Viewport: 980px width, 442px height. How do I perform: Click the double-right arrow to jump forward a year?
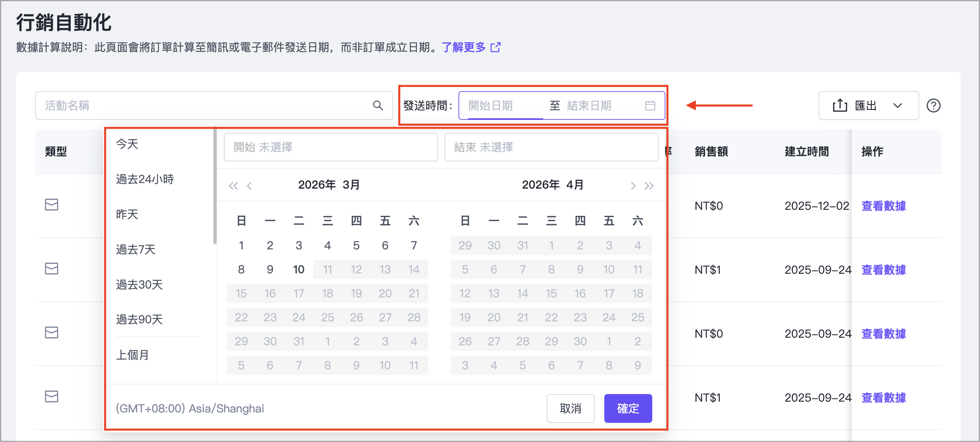point(649,185)
